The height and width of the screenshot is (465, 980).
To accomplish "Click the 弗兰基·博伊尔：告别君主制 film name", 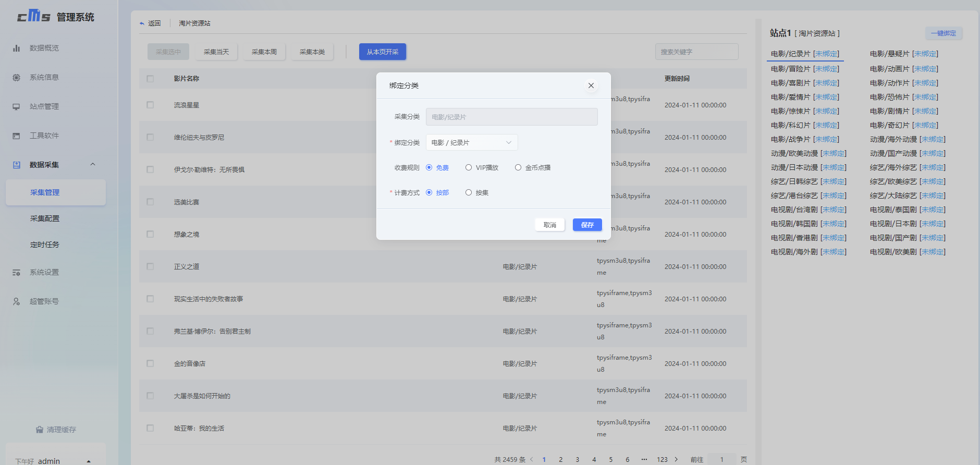I will coord(212,331).
